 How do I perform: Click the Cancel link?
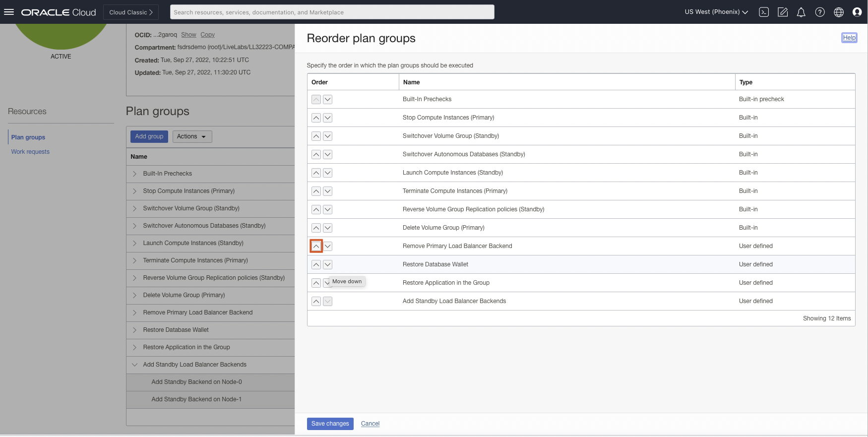[x=370, y=424]
